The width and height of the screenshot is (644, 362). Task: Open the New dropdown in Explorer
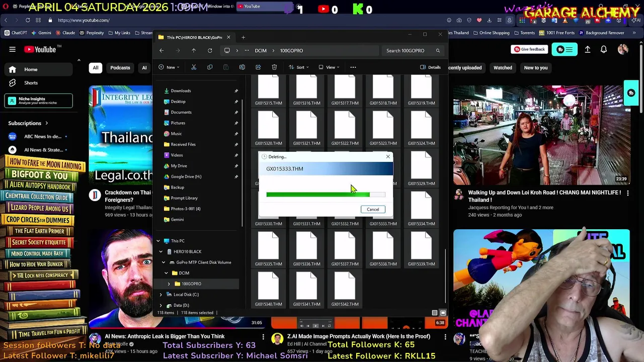[x=170, y=67]
